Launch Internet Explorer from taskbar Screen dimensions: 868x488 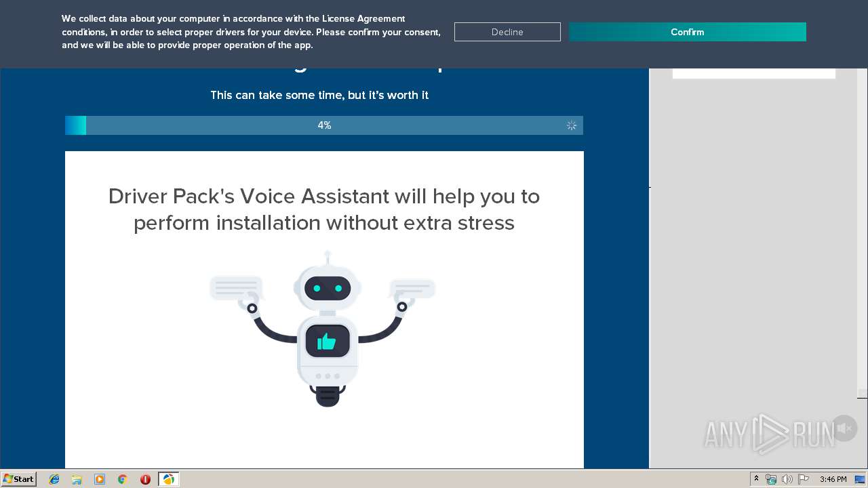(54, 479)
